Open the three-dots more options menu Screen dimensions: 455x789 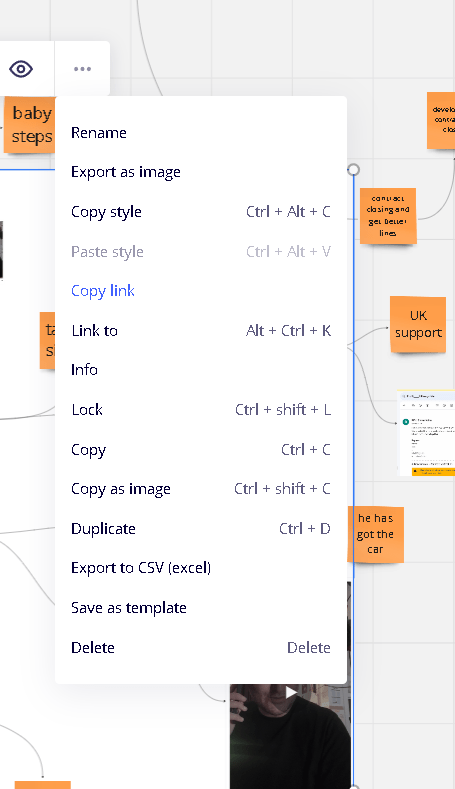[83, 69]
